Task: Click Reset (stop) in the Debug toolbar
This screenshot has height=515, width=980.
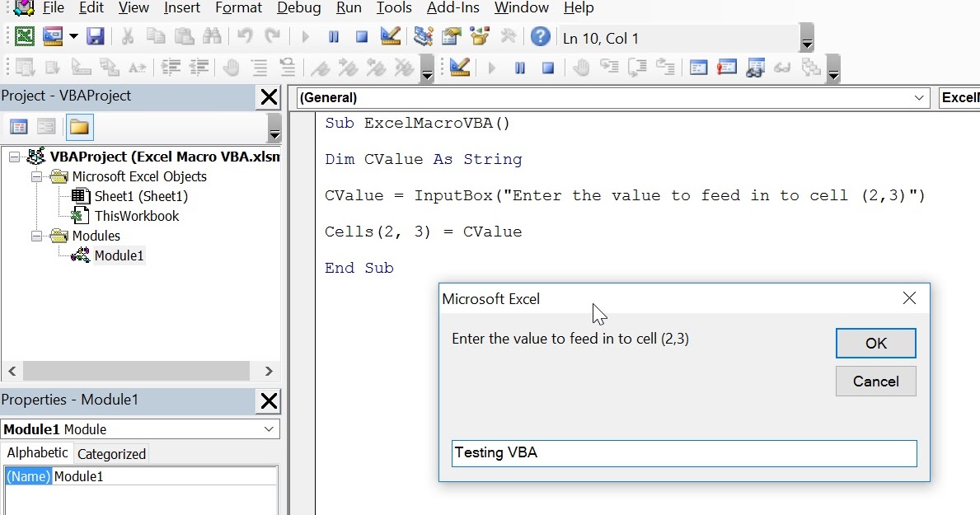Action: pos(548,68)
